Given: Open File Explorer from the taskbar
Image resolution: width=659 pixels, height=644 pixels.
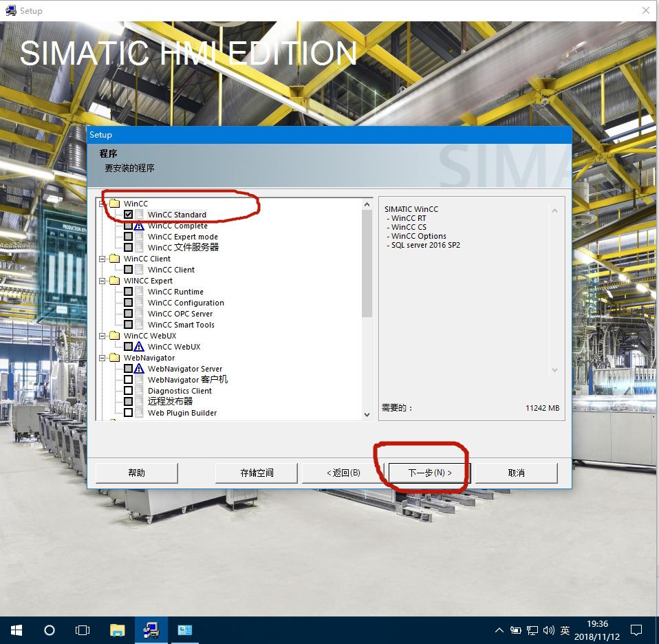Looking at the screenshot, I should click(118, 630).
